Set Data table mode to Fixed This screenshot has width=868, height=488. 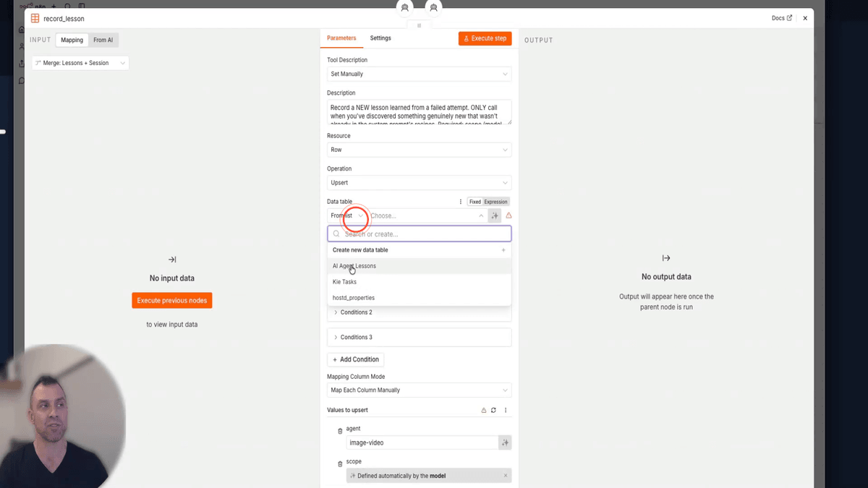[475, 202]
